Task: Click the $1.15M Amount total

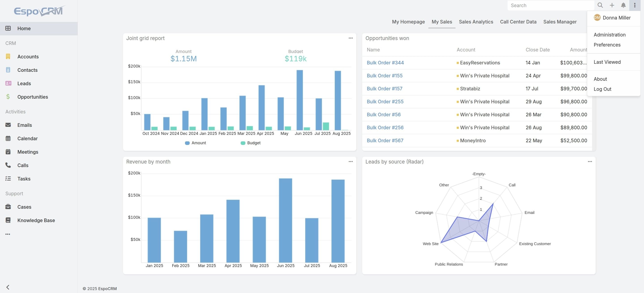Action: 183,59
